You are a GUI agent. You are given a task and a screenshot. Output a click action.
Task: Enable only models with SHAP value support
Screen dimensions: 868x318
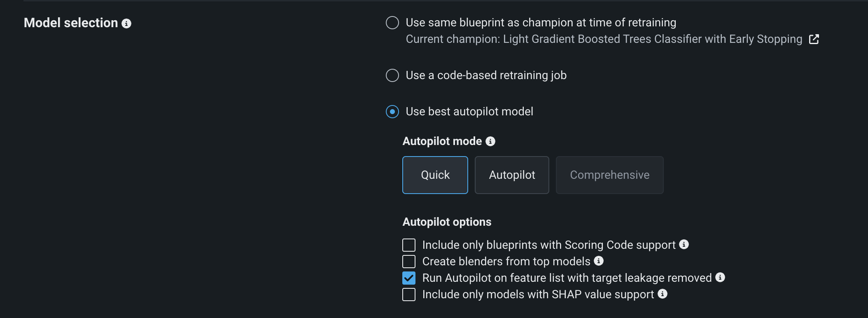click(x=409, y=295)
